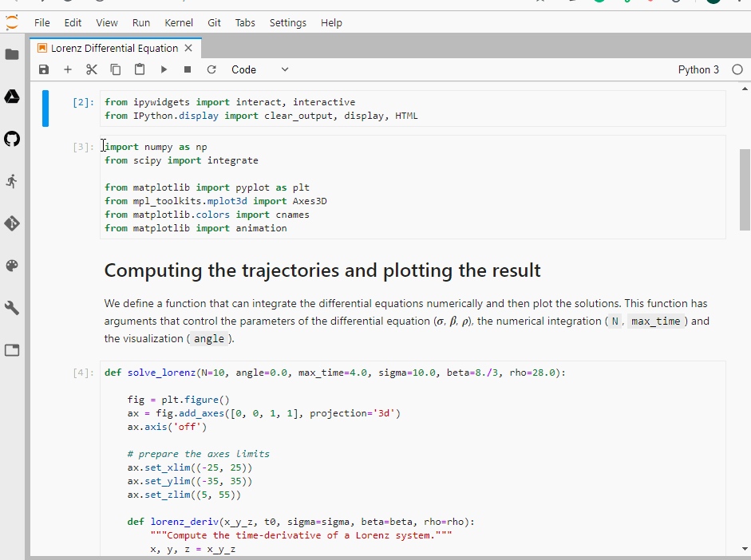Image resolution: width=751 pixels, height=560 pixels.
Task: Click the Python 3 kernel name button
Action: click(698, 69)
